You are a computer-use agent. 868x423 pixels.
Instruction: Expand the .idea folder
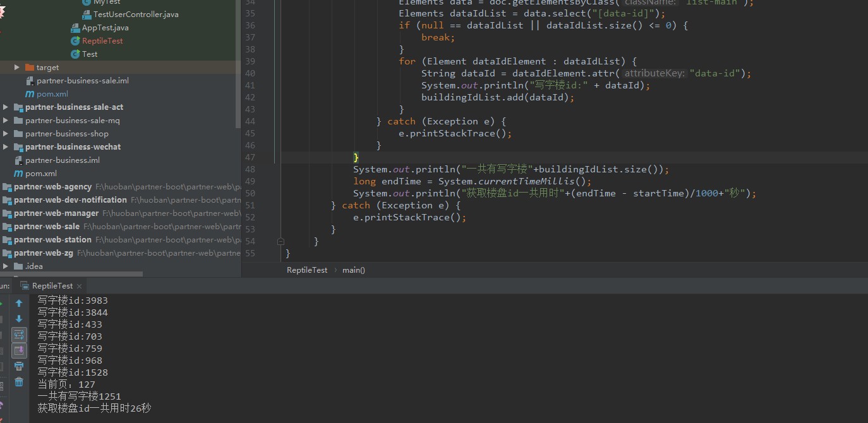coord(6,266)
